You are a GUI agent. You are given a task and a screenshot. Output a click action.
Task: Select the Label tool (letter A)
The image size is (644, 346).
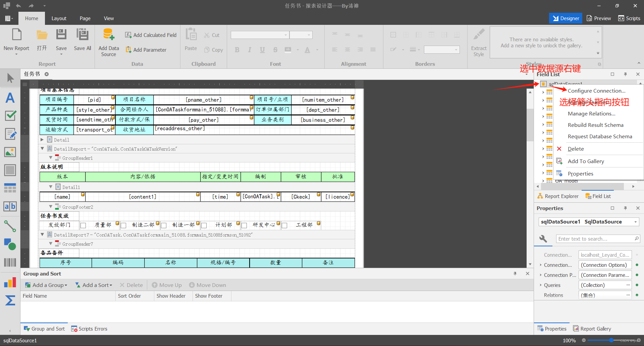tap(10, 98)
